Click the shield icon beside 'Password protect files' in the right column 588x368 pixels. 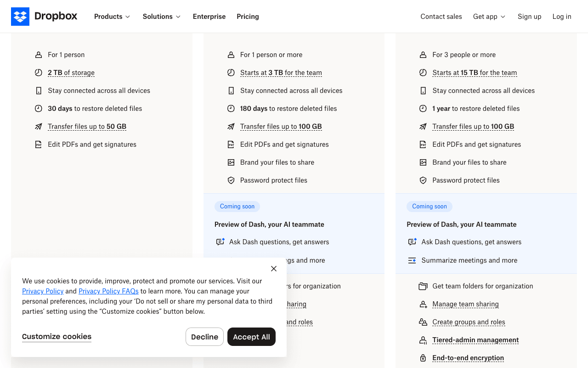click(423, 180)
